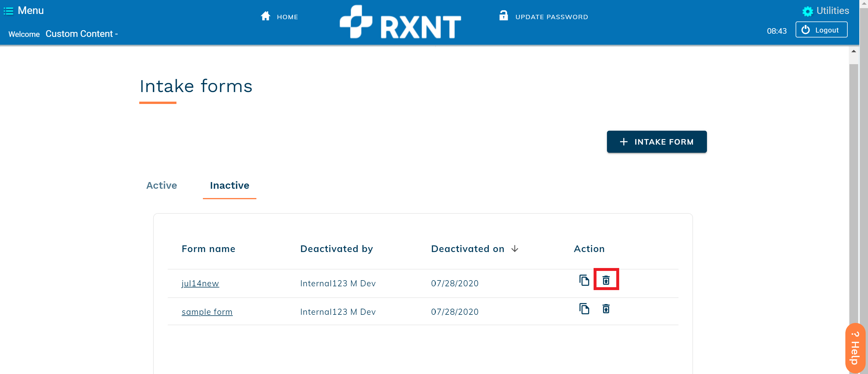Screen dimensions: 868x374
Task: Open the orange Help tab
Action: [855, 348]
